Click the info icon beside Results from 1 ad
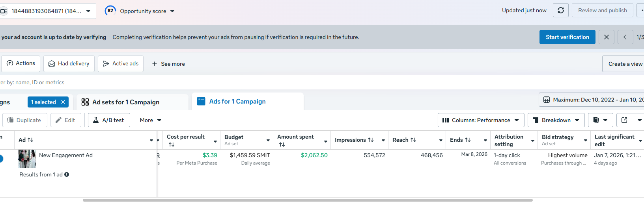Image resolution: width=644 pixels, height=215 pixels. [67, 174]
